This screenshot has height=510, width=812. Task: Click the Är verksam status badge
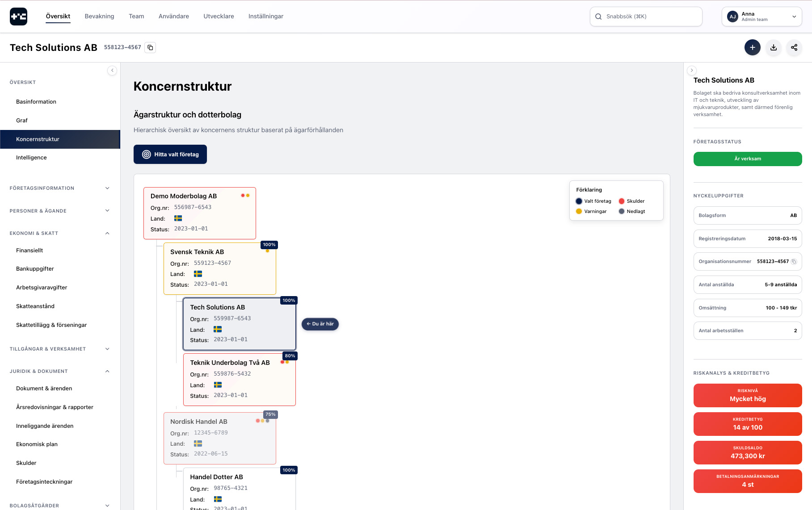[x=747, y=159]
